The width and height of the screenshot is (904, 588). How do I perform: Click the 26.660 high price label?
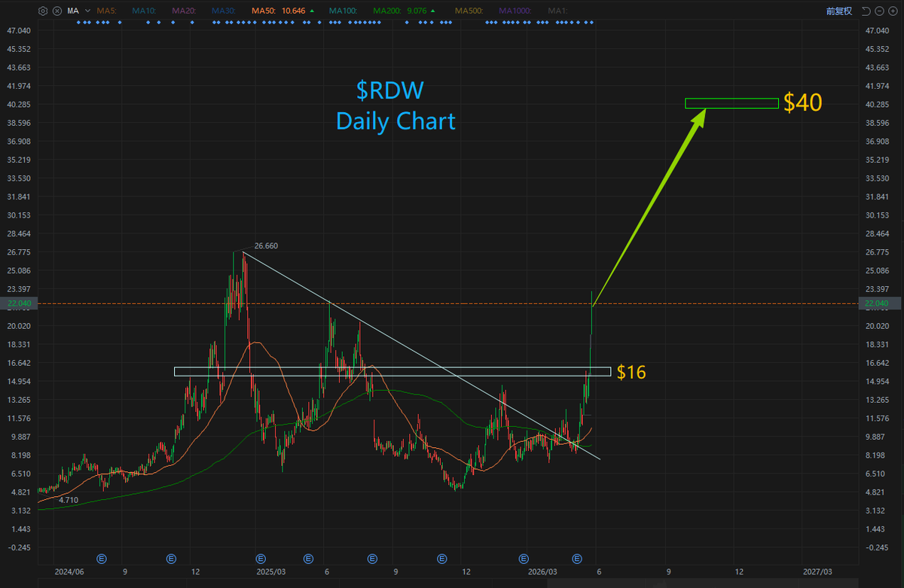(267, 245)
